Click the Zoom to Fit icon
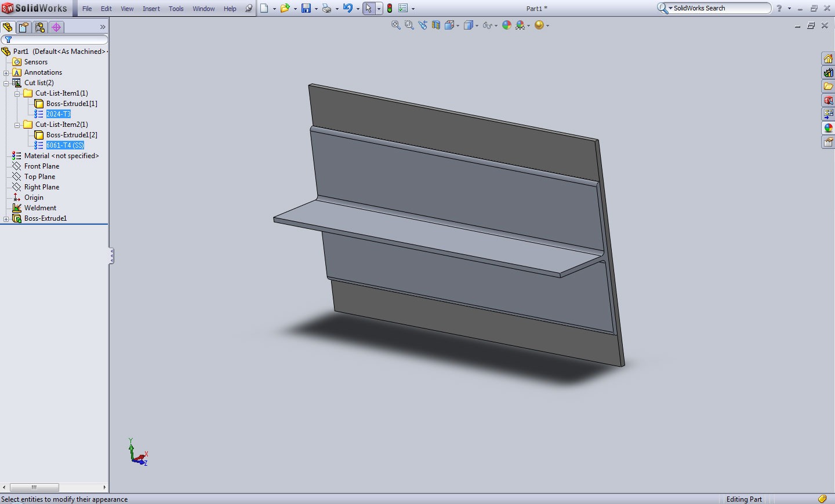This screenshot has height=504, width=835. 395,25
